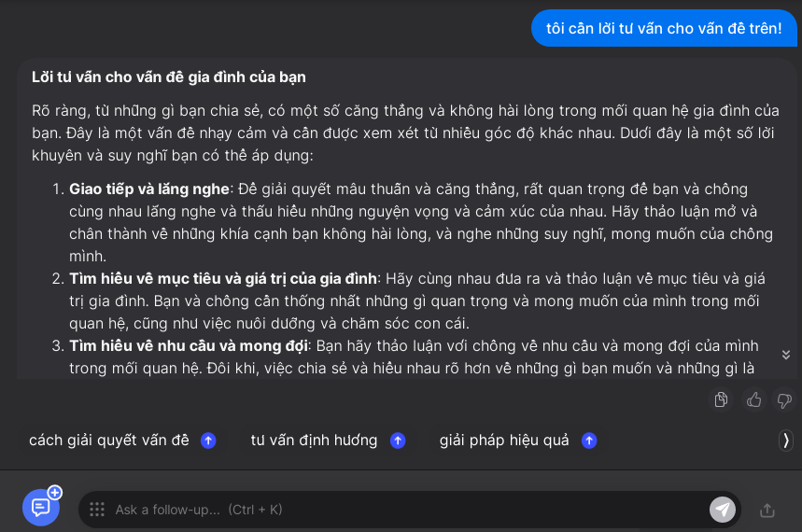Viewport: 802px width, 532px height.
Task: Select the "giải pháp hiệu quả" suggestion
Action: point(504,441)
